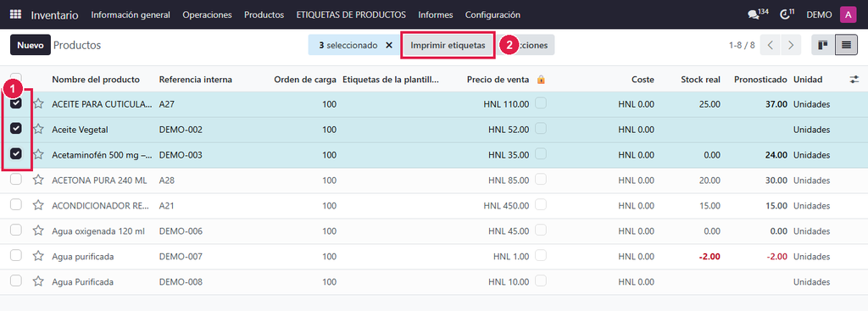Click the 37.00 pronosticado value
Viewport: 868px width, 311px height.
coord(776,104)
